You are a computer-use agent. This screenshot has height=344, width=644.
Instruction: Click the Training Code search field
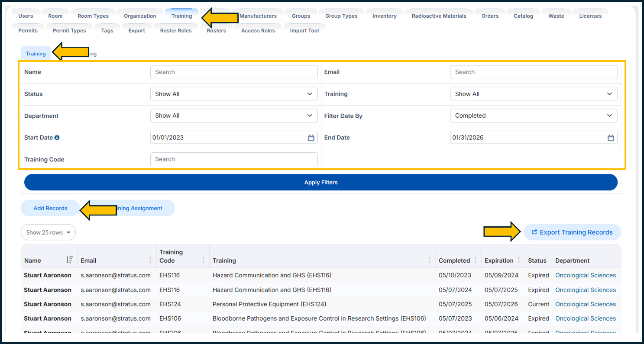pyautogui.click(x=234, y=159)
